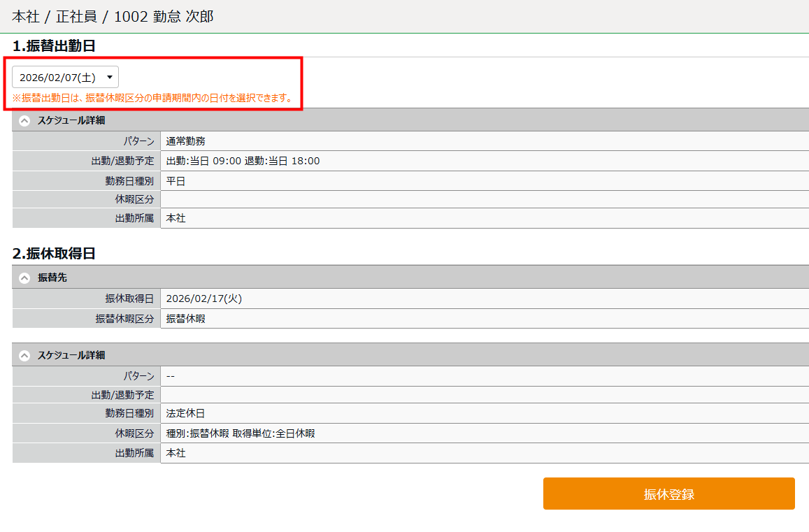Click the 平日 work day type value
This screenshot has height=532, width=809.
176,180
